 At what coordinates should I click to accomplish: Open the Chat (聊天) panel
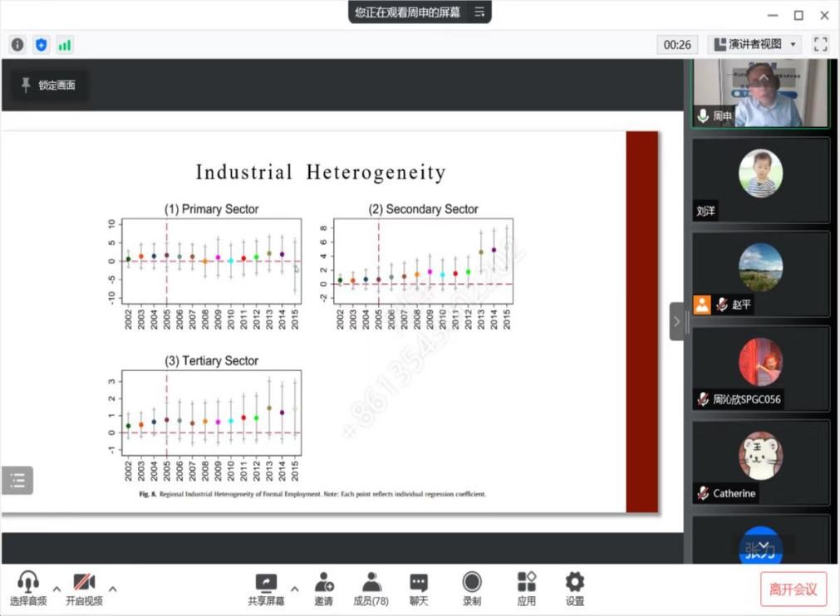pos(419,589)
